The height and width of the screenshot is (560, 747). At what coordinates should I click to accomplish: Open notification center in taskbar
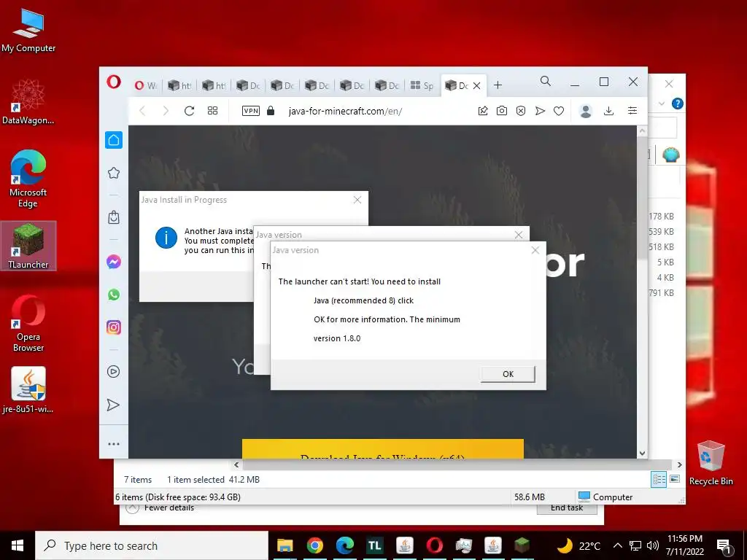pyautogui.click(x=724, y=546)
